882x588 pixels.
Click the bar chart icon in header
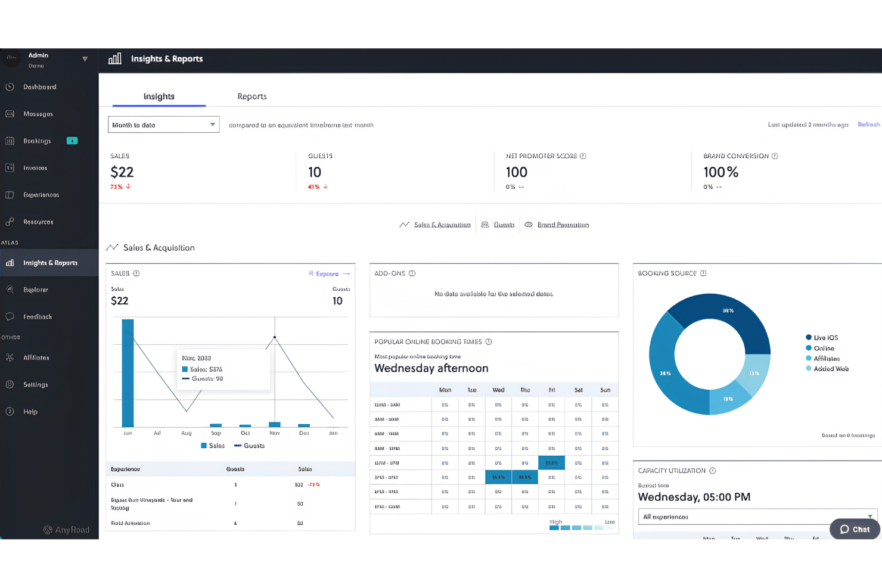[x=115, y=58]
